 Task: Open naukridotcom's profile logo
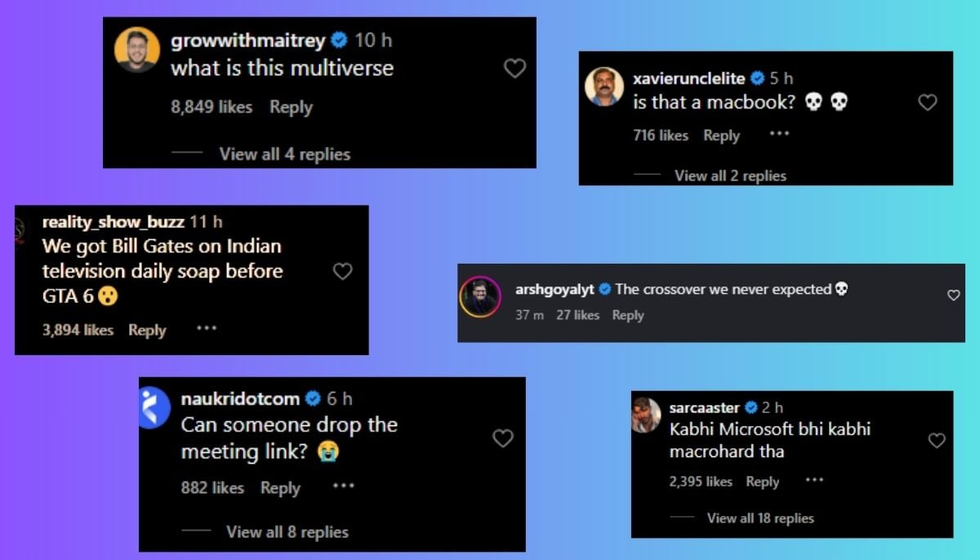point(155,408)
